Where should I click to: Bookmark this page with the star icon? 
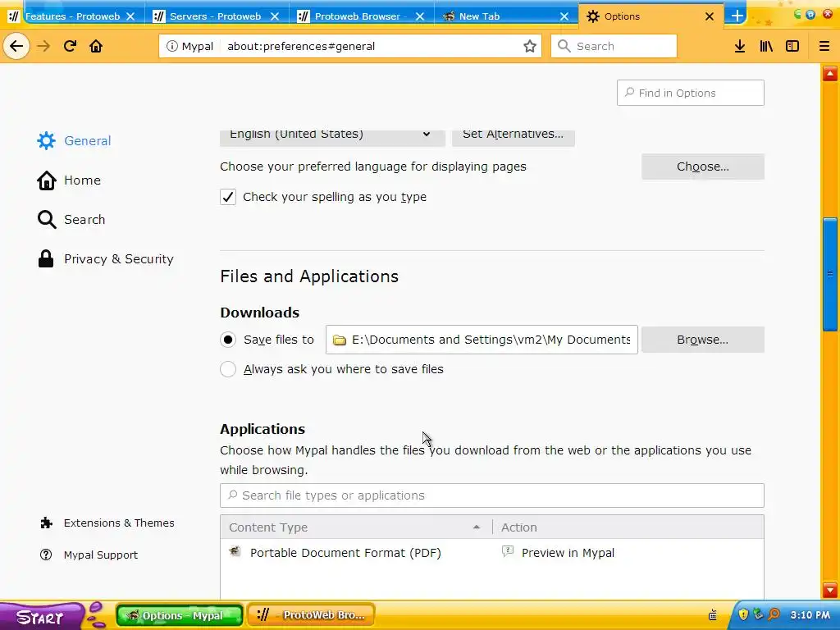coord(530,46)
